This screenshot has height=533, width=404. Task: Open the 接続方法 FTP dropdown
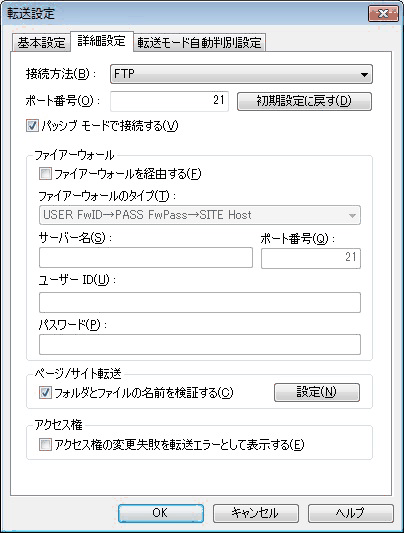(x=241, y=74)
